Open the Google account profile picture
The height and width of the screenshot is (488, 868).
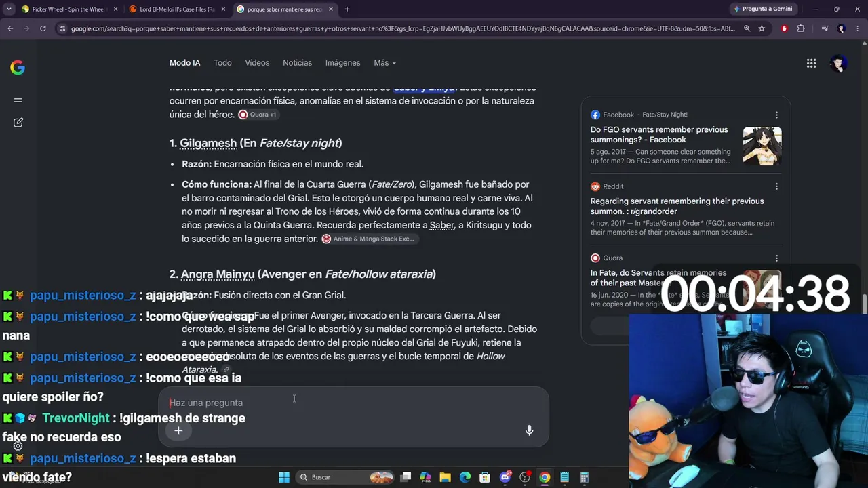click(x=839, y=64)
